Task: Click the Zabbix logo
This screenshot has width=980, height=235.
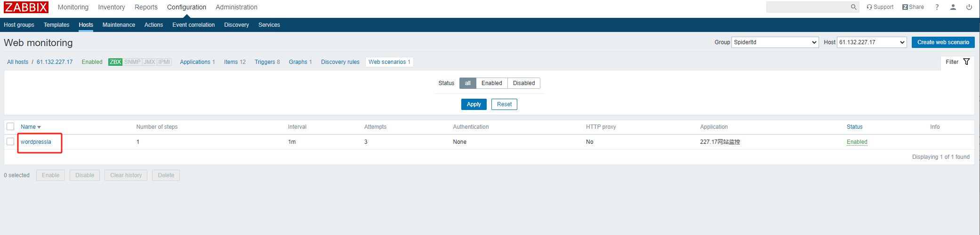Action: tap(26, 7)
